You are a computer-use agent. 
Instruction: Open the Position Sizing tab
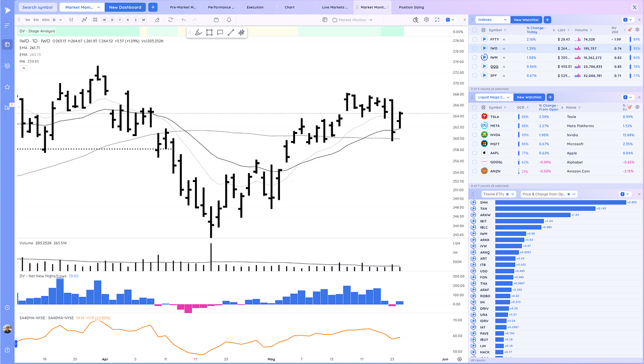(411, 7)
